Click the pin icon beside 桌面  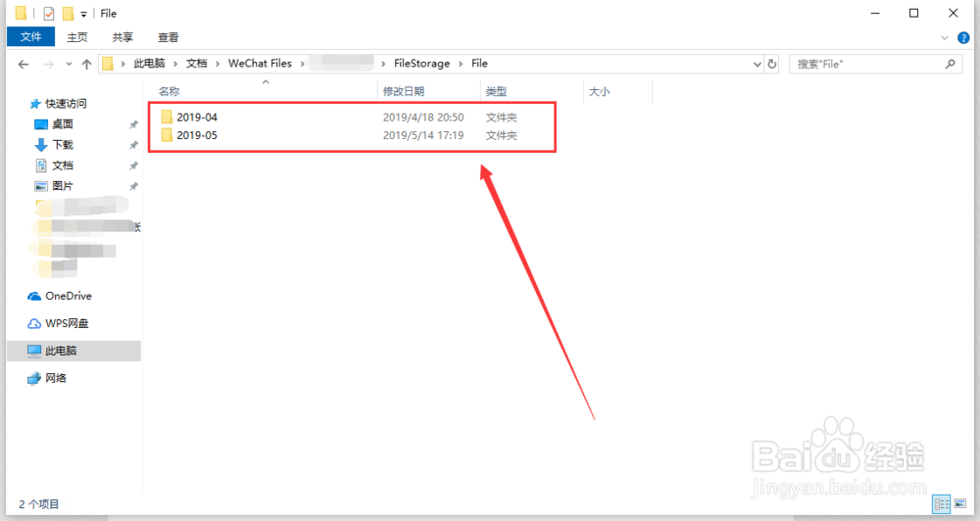click(133, 125)
